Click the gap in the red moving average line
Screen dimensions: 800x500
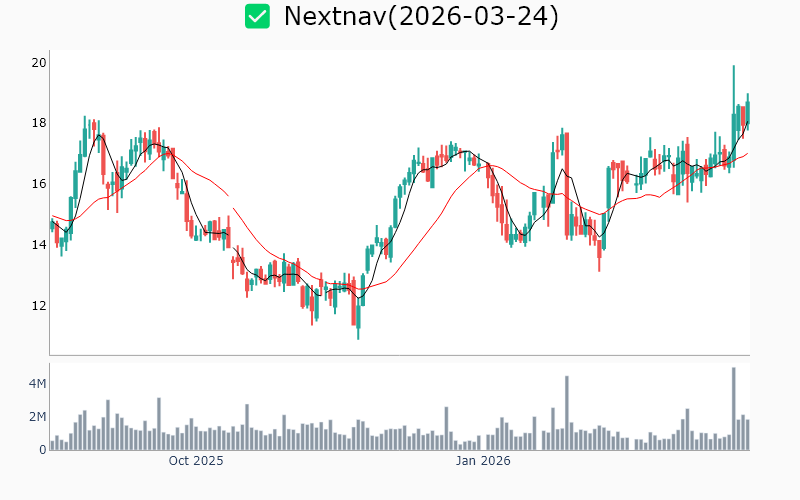tap(231, 201)
